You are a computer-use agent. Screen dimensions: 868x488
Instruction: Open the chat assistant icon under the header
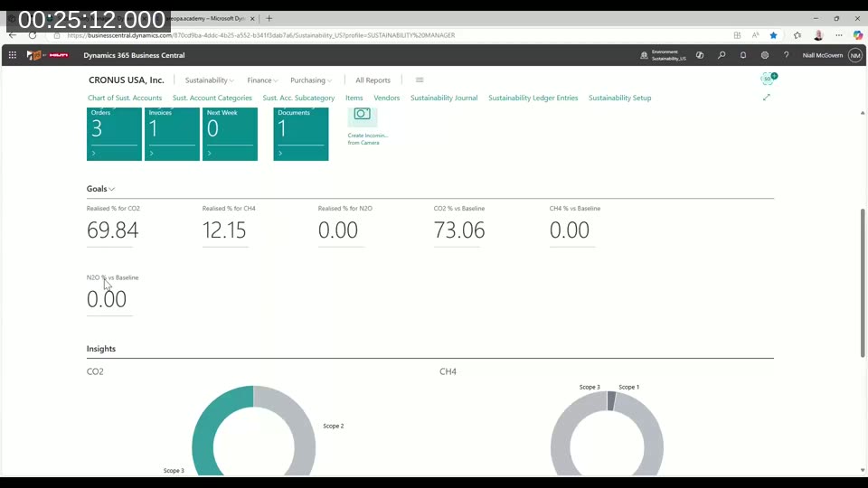(x=769, y=79)
